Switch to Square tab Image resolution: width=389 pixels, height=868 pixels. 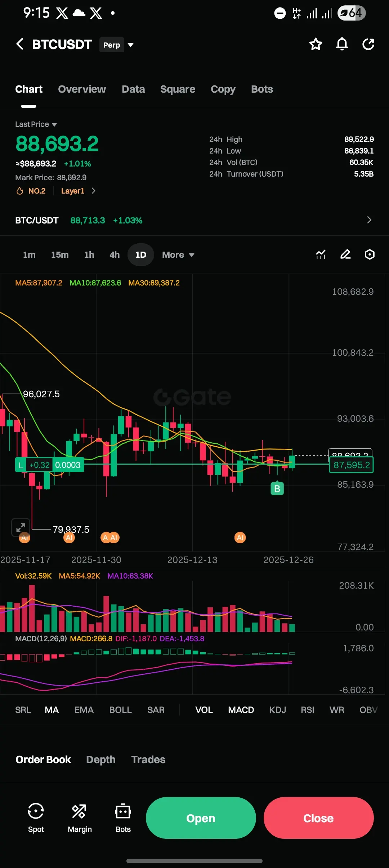178,89
